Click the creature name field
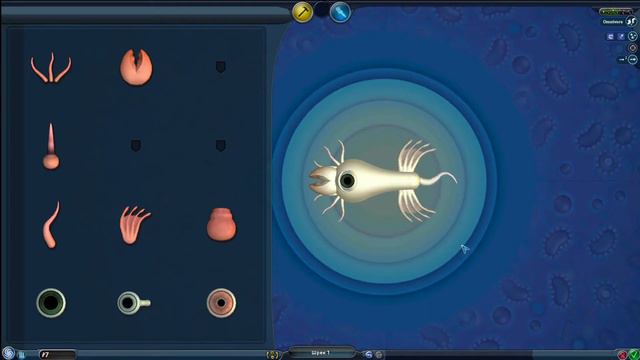640x360 pixels. coord(321,353)
